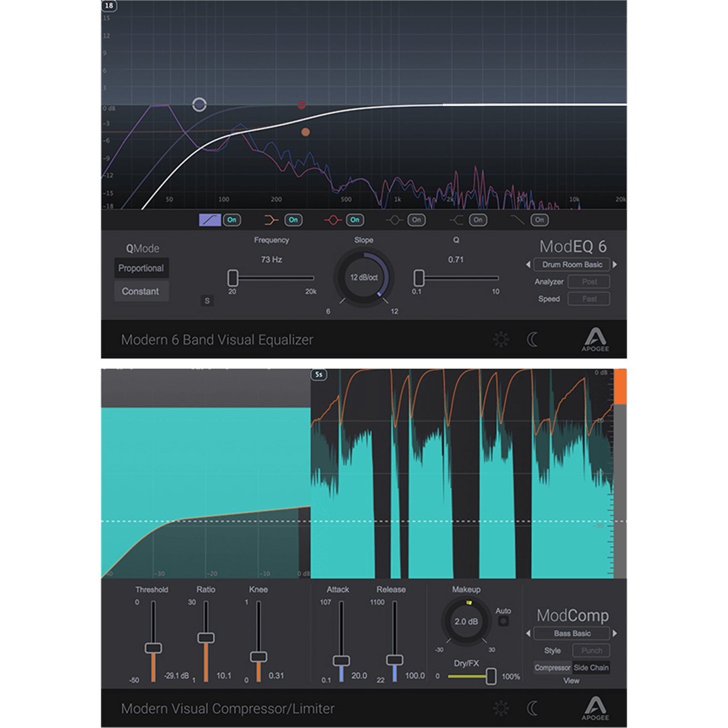Toggle On for the red bell band
Screen dimensions: 728x728
pyautogui.click(x=355, y=220)
